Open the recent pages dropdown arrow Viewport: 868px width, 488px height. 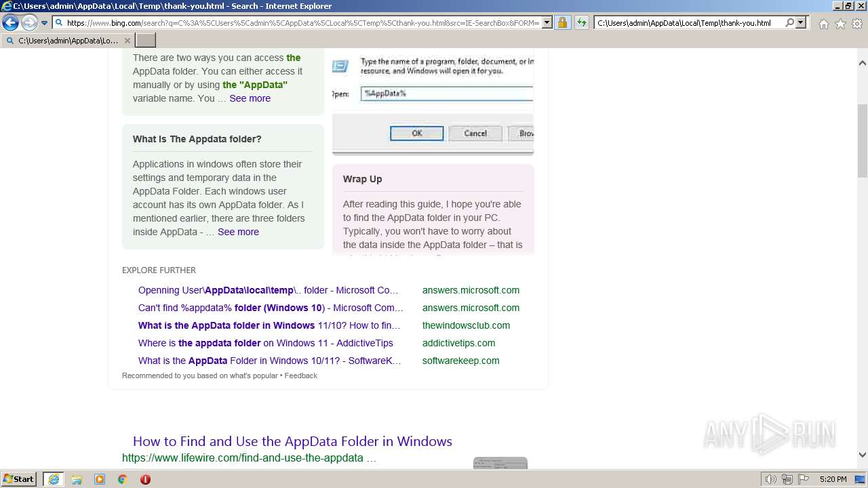(x=45, y=23)
